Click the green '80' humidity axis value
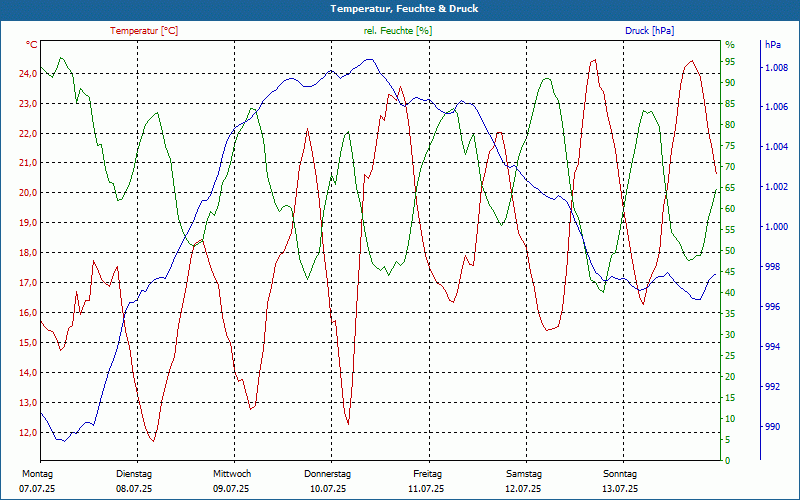This screenshot has width=800, height=500. (730, 124)
